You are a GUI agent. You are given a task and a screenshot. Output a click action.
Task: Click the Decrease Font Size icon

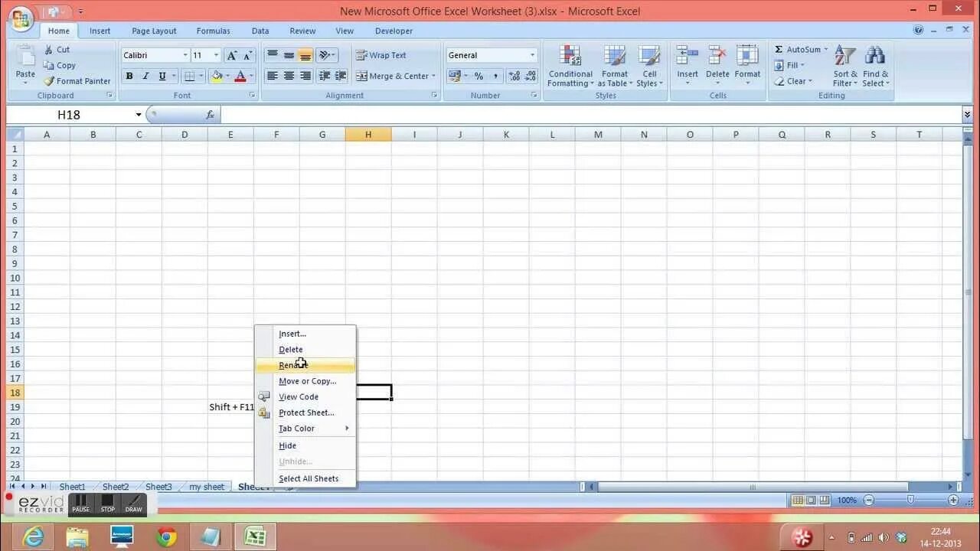(247, 55)
